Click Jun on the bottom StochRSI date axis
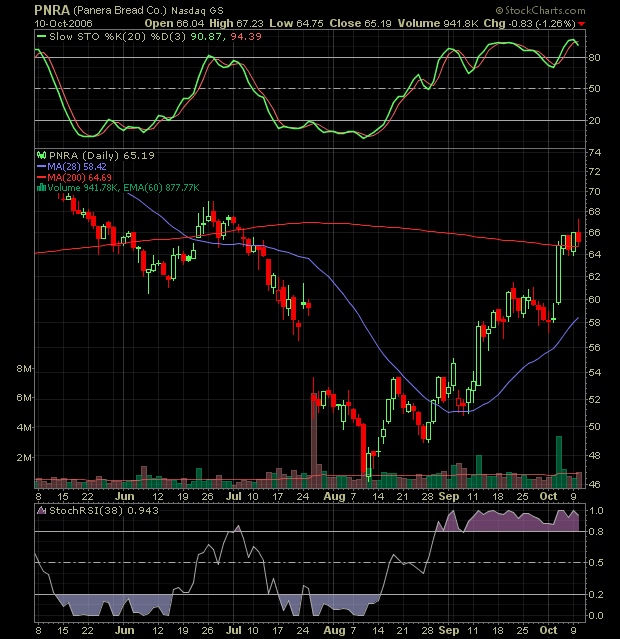 [124, 630]
